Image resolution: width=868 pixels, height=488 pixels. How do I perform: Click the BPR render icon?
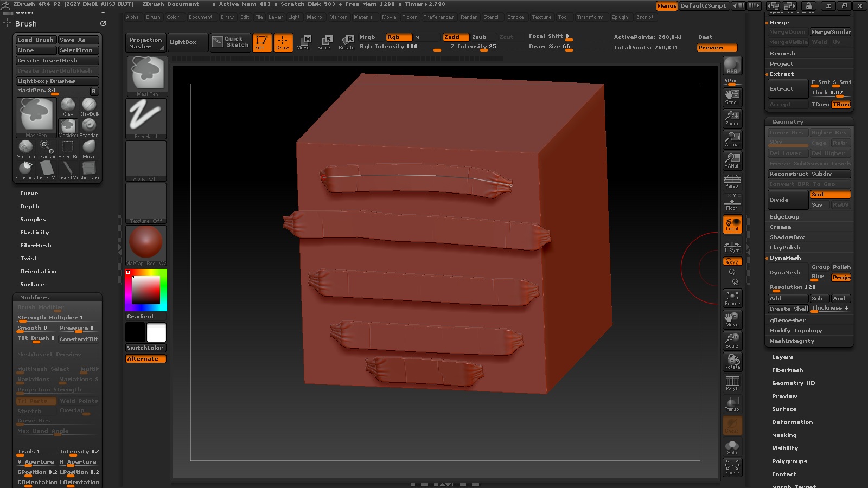[732, 66]
